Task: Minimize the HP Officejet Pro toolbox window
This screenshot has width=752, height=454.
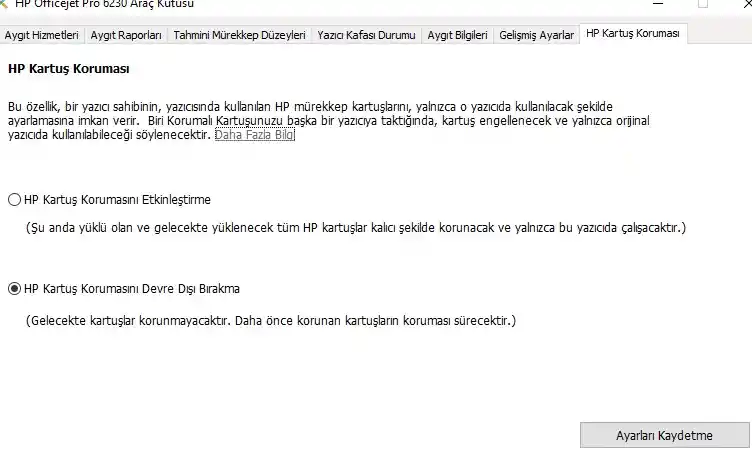Action: 658,4
